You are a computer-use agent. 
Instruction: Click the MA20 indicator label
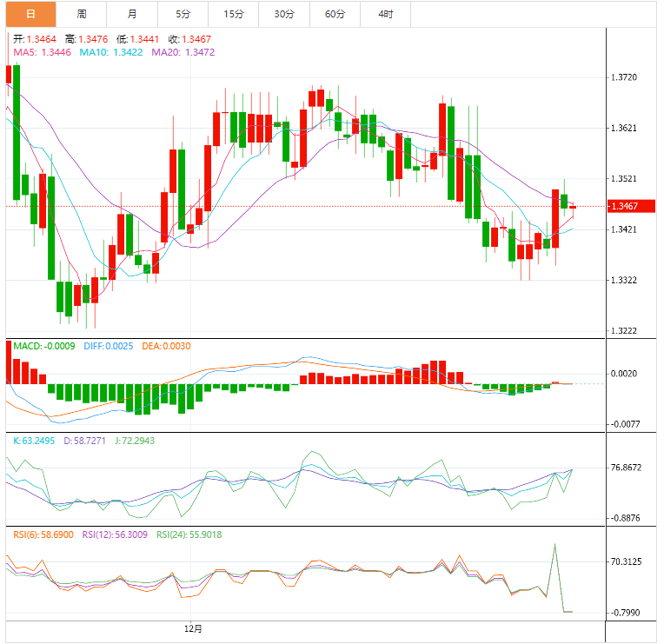[x=183, y=52]
